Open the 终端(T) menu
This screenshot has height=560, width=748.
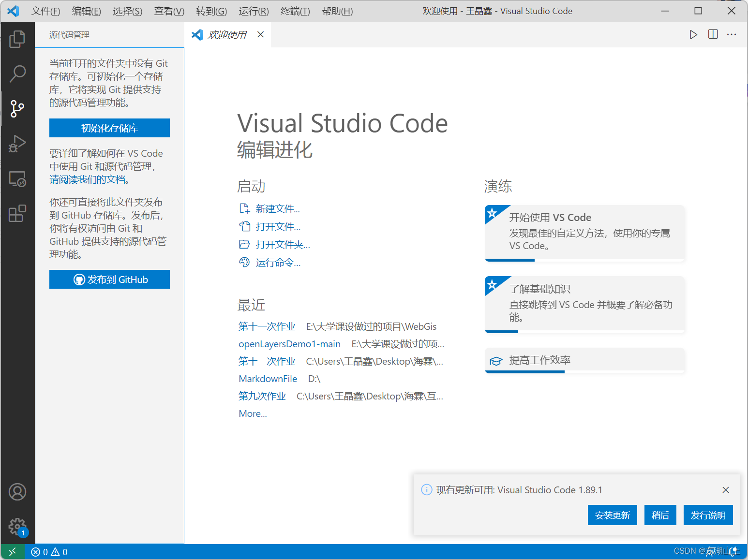[295, 11]
